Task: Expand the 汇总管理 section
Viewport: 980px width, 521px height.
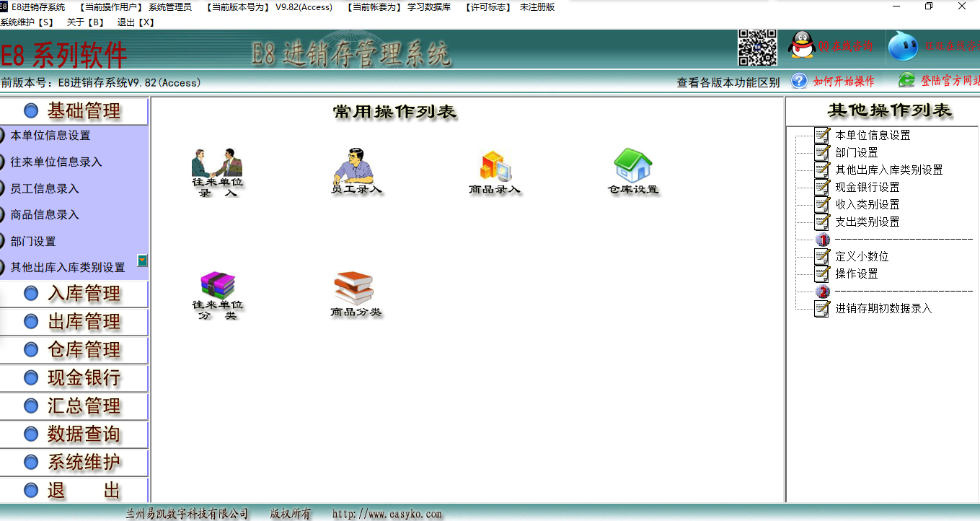Action: pos(74,406)
